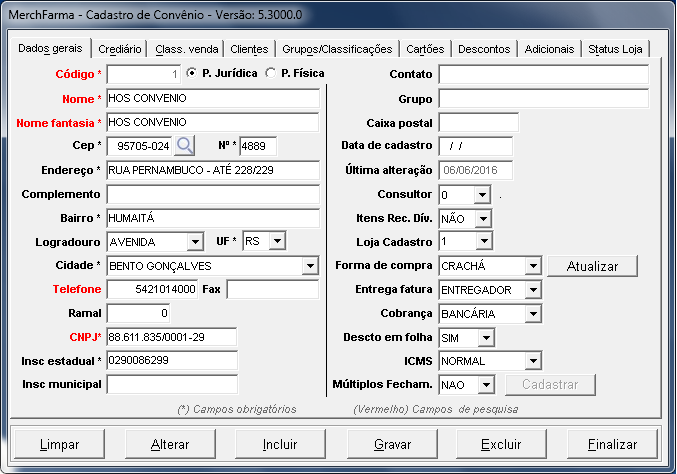Switch to the Crediário tab
Image resolution: width=677 pixels, height=474 pixels.
click(x=121, y=48)
